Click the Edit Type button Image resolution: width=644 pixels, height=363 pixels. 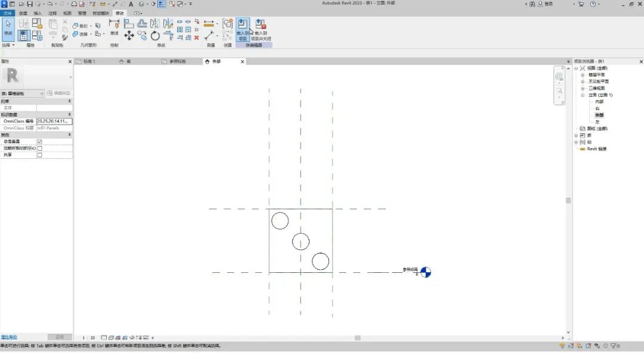58,93
